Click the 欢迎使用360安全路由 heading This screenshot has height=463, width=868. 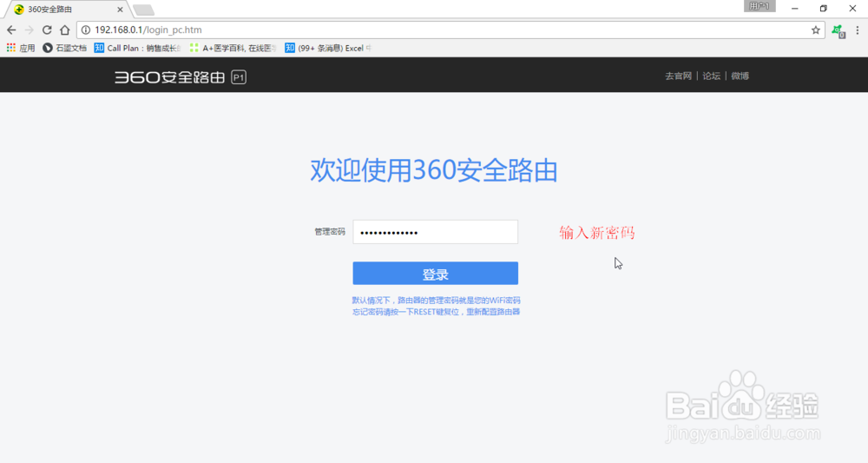pos(433,170)
